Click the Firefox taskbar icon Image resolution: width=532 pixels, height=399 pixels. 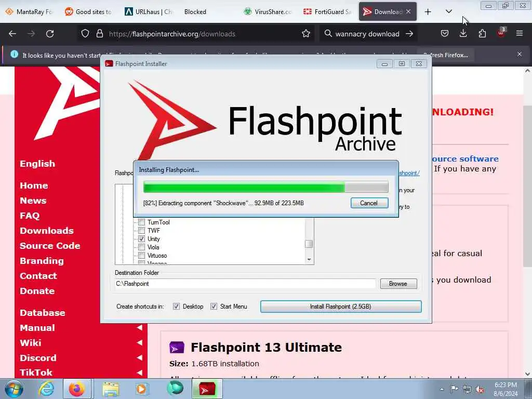77,389
